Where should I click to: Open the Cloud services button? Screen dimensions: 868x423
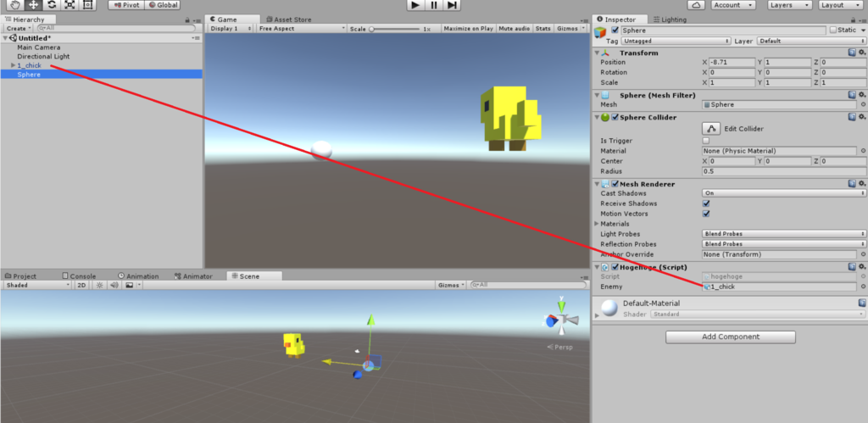[696, 5]
